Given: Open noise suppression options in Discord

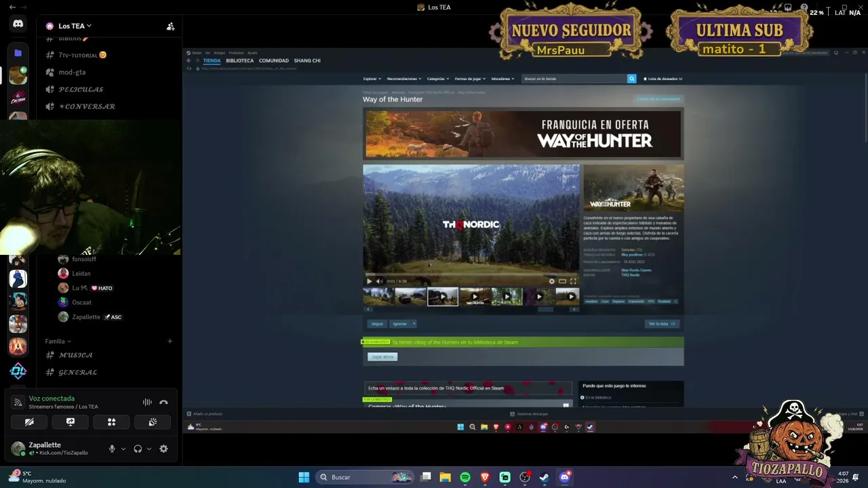Looking at the screenshot, I should coord(147,402).
